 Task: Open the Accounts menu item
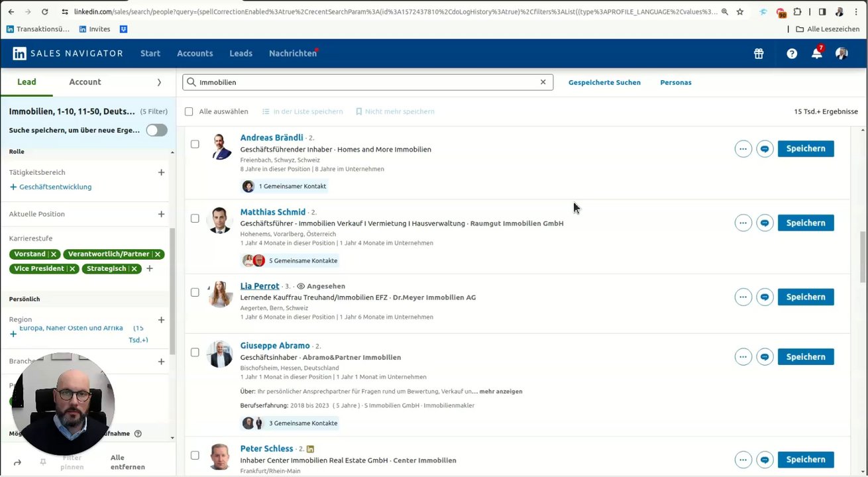point(195,53)
